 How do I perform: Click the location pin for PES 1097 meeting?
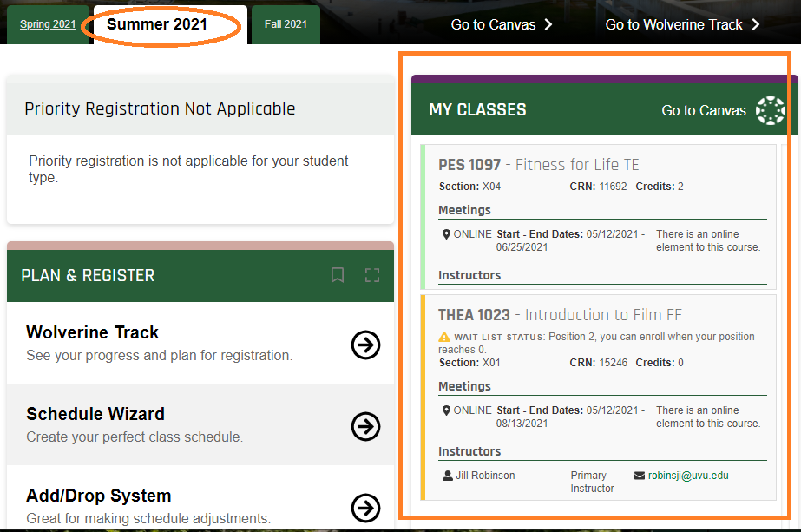coord(446,234)
